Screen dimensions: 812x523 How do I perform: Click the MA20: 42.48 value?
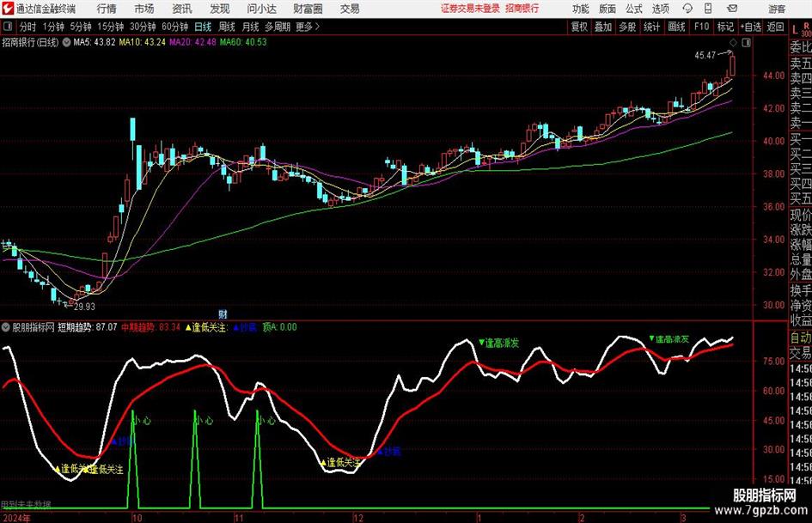192,42
